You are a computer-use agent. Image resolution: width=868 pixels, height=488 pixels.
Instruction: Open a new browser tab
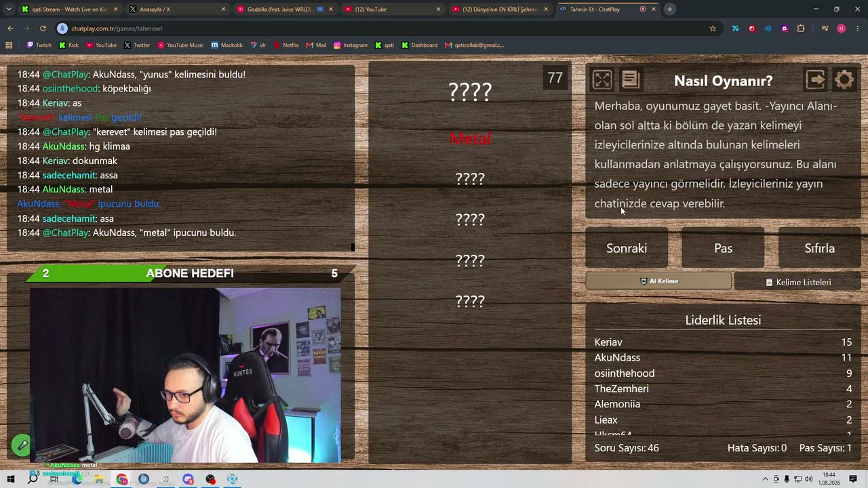pos(669,9)
